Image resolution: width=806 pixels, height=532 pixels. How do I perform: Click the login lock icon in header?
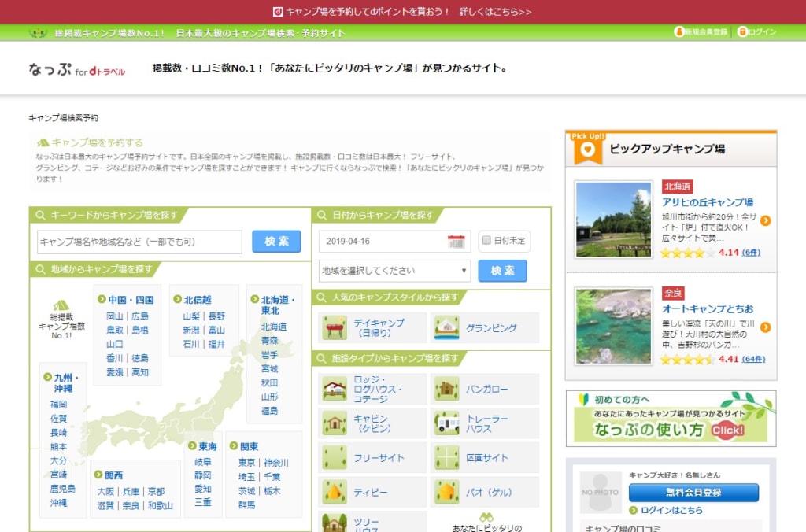pyautogui.click(x=741, y=31)
